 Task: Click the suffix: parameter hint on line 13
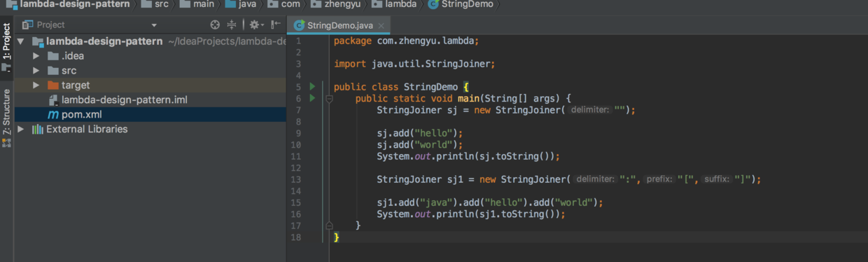pos(716,179)
